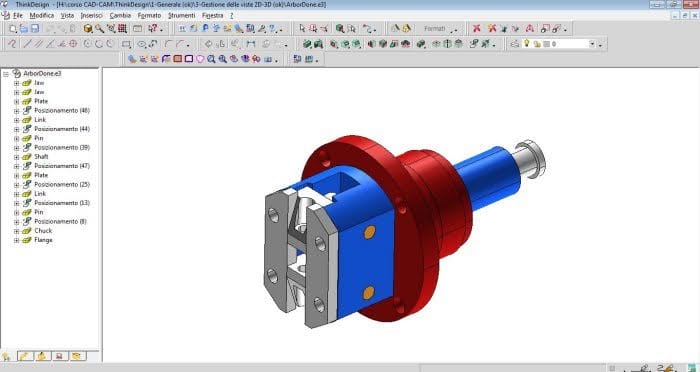Select Posizionamento (13) in the tree
Image resolution: width=700 pixels, height=372 pixels.
pyautogui.click(x=62, y=203)
